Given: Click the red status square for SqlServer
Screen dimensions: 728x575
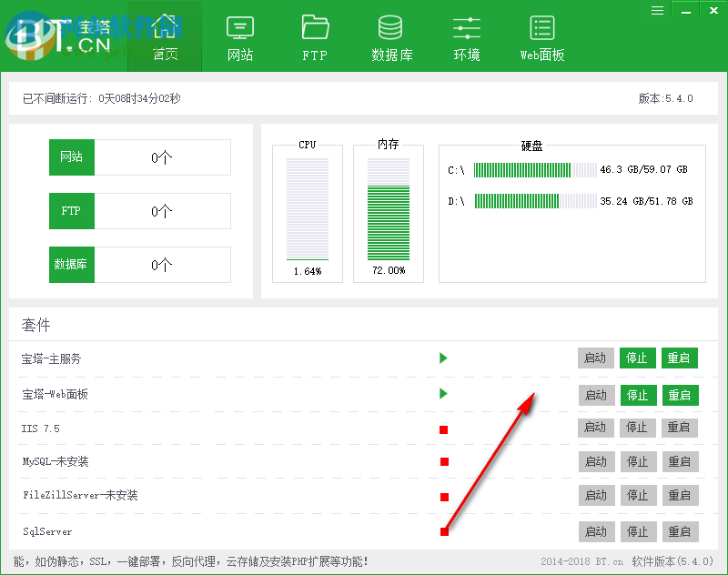Looking at the screenshot, I should coord(443,530).
